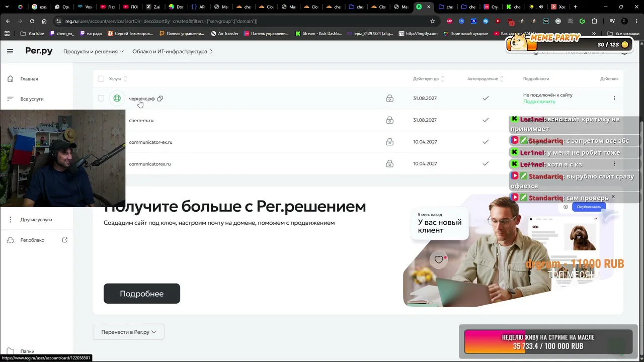The height and width of the screenshot is (362, 644).
Task: Click the Подробнее button
Action: coord(141,294)
